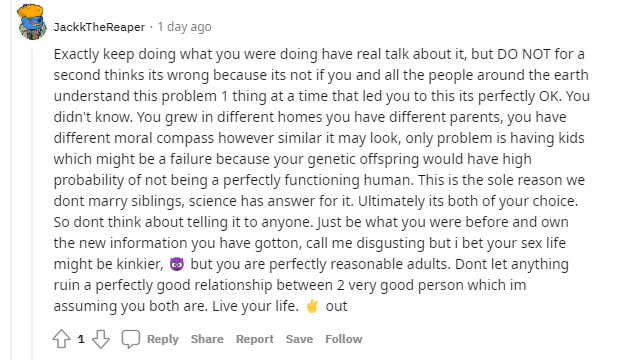621x362 pixels.
Task: Click the purple devil emoji
Action: (x=177, y=264)
